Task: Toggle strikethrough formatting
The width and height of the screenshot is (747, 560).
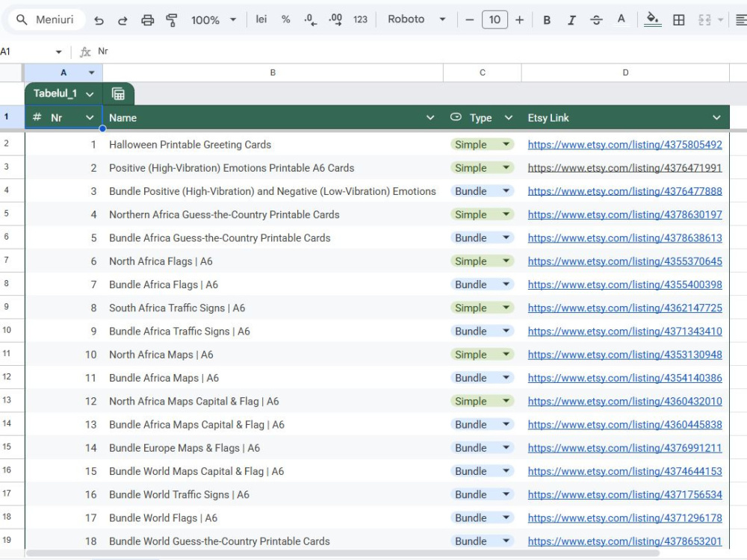Action: (596, 20)
